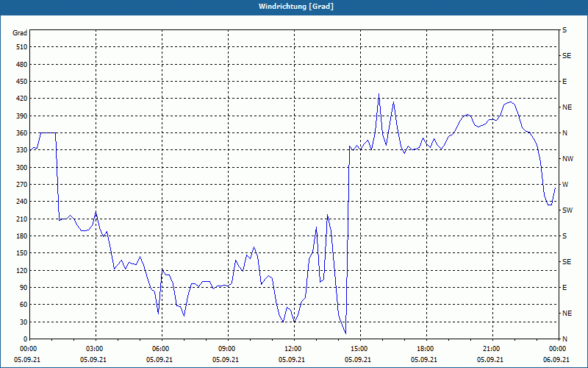Click the 18:00 time label on the x-axis
Image resolution: width=588 pixels, height=368 pixels.
tap(424, 348)
